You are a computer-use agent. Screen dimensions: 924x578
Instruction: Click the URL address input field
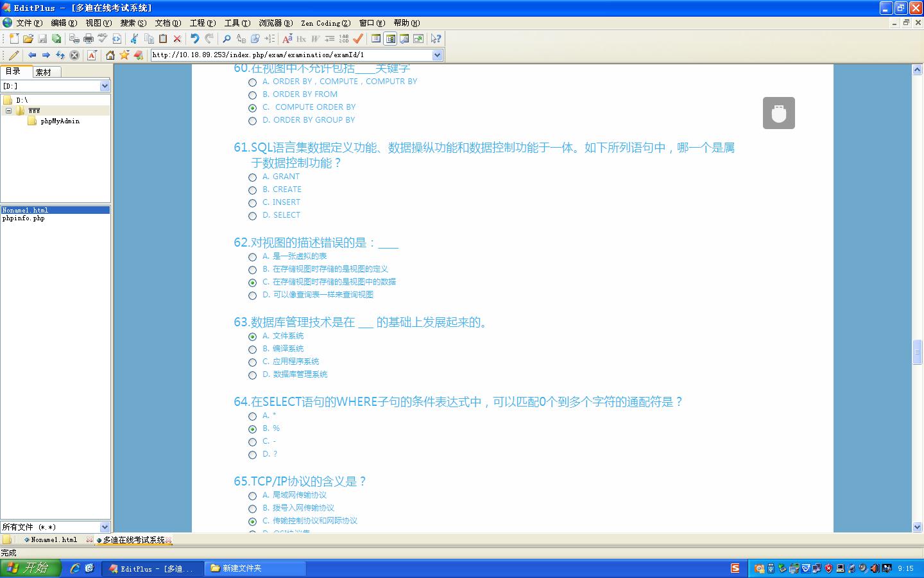[x=292, y=55]
